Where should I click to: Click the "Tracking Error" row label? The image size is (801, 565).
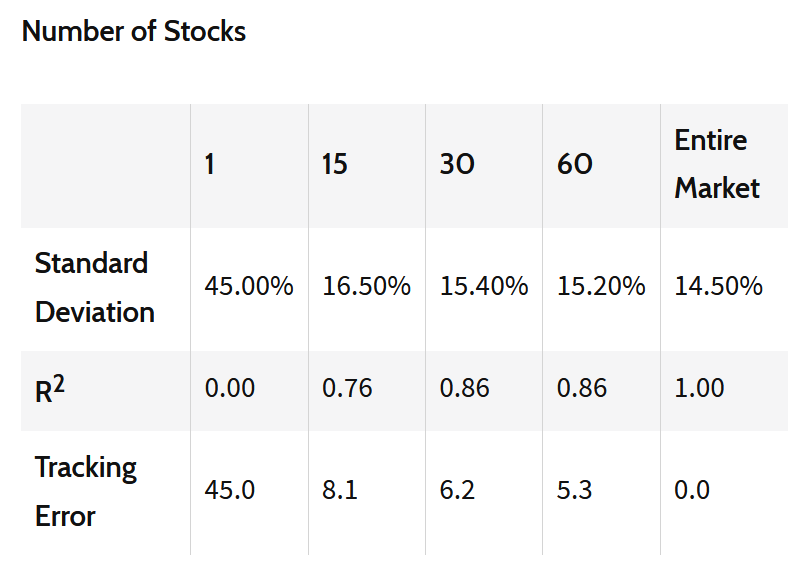[x=86, y=491]
